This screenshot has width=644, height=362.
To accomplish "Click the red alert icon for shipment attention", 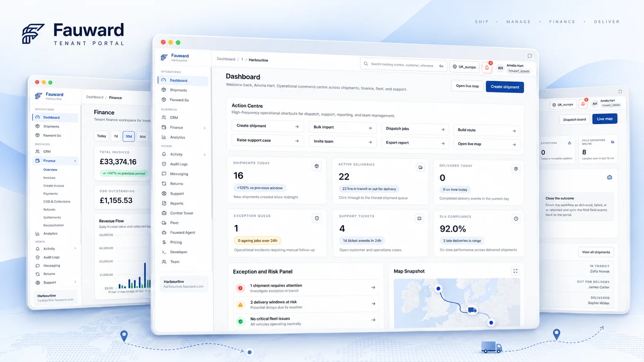I will coord(240,288).
